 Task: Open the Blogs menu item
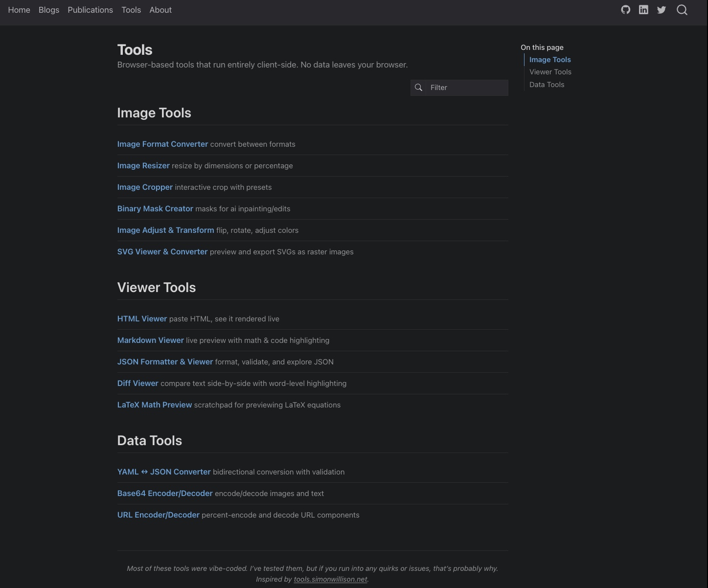(x=49, y=10)
